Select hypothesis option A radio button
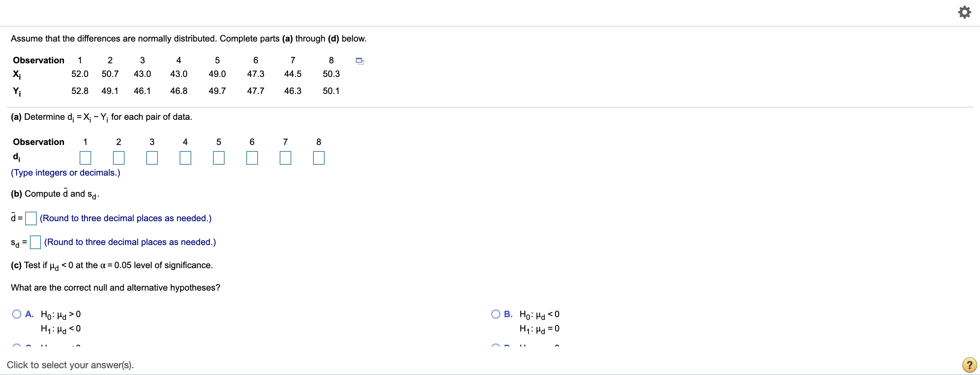Image resolution: width=980 pixels, height=375 pixels. 16,313
